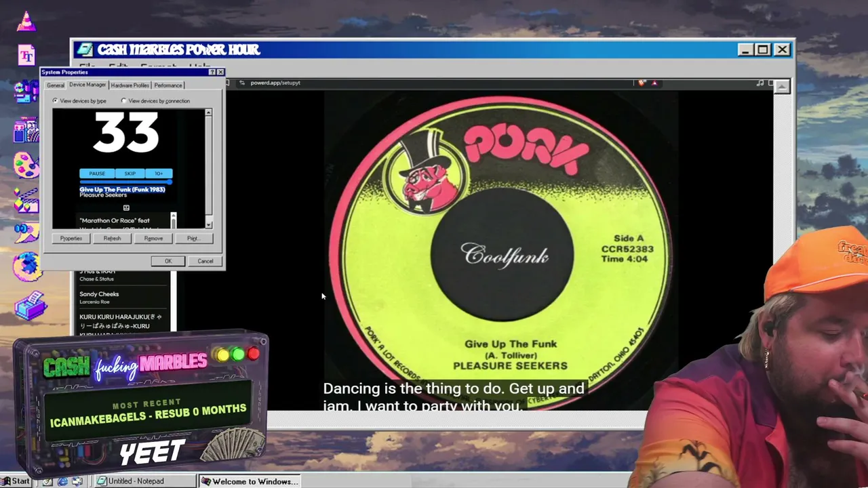The image size is (868, 488).
Task: Switch to the General tab
Action: pyautogui.click(x=56, y=85)
